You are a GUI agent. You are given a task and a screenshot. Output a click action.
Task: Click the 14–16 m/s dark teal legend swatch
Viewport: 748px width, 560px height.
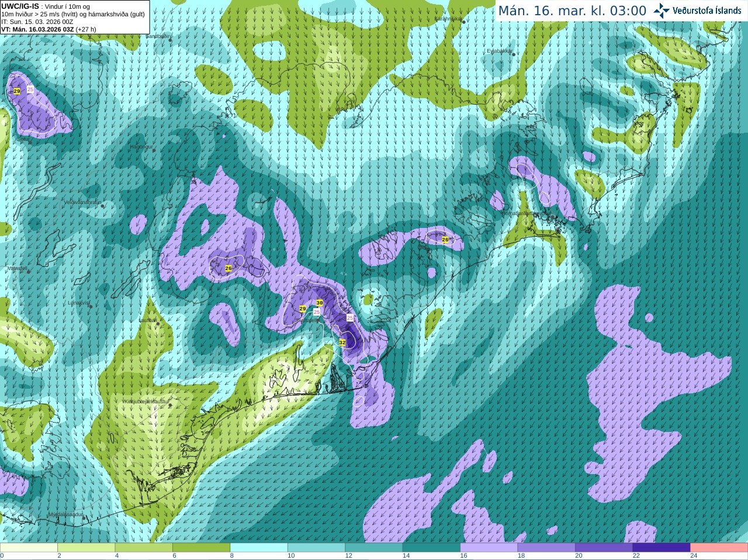(x=431, y=547)
